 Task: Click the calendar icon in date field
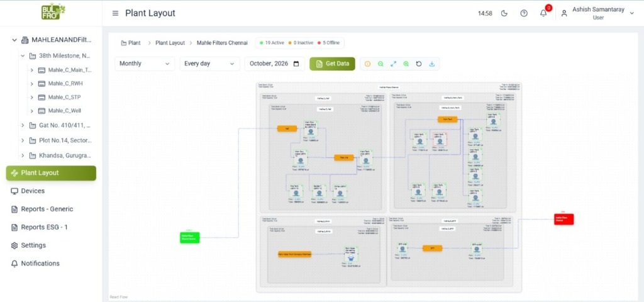click(x=296, y=64)
